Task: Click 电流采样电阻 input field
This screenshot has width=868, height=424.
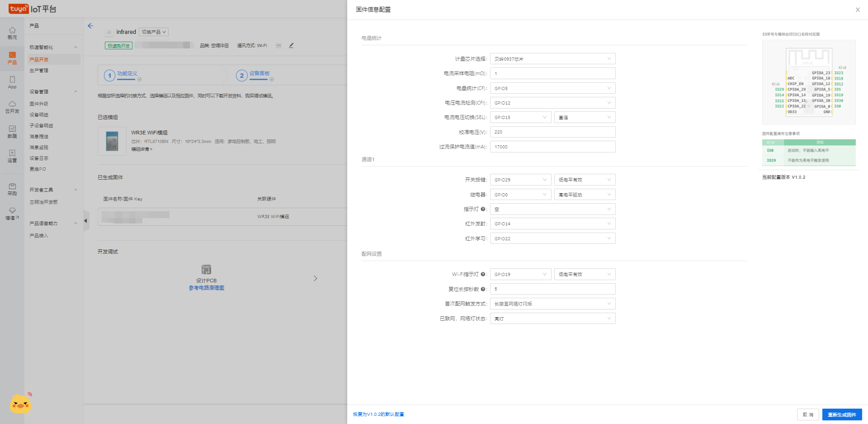Action: 552,73
